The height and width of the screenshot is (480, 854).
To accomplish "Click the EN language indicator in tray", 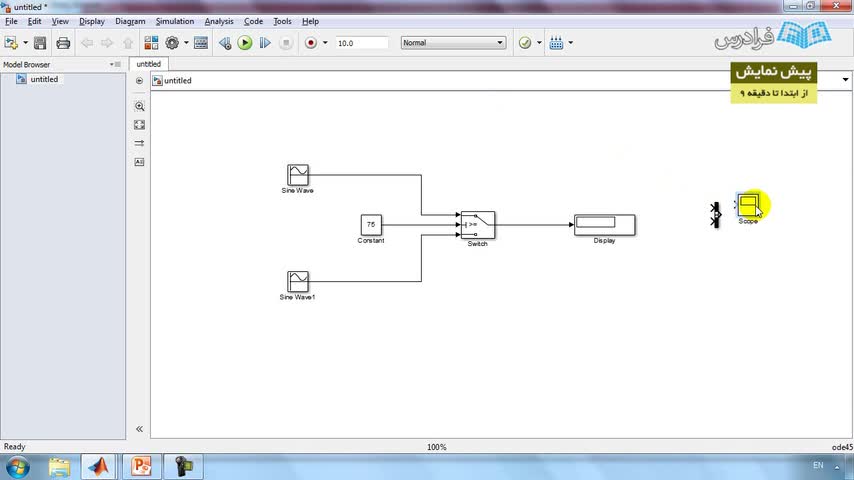I will coord(818,465).
